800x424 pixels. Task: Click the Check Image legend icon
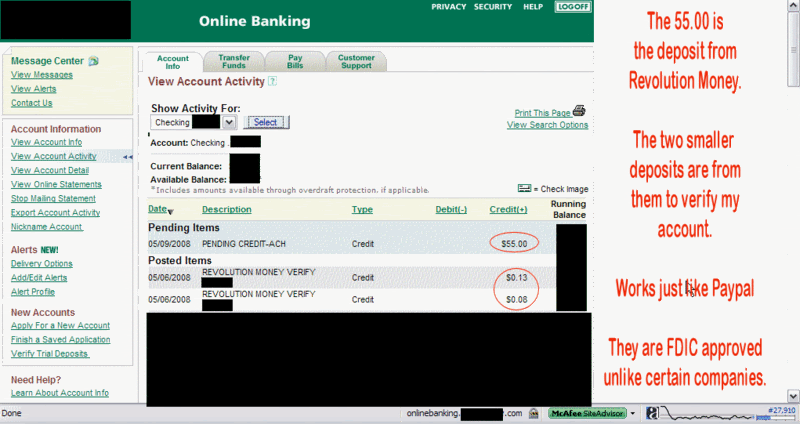tap(524, 188)
